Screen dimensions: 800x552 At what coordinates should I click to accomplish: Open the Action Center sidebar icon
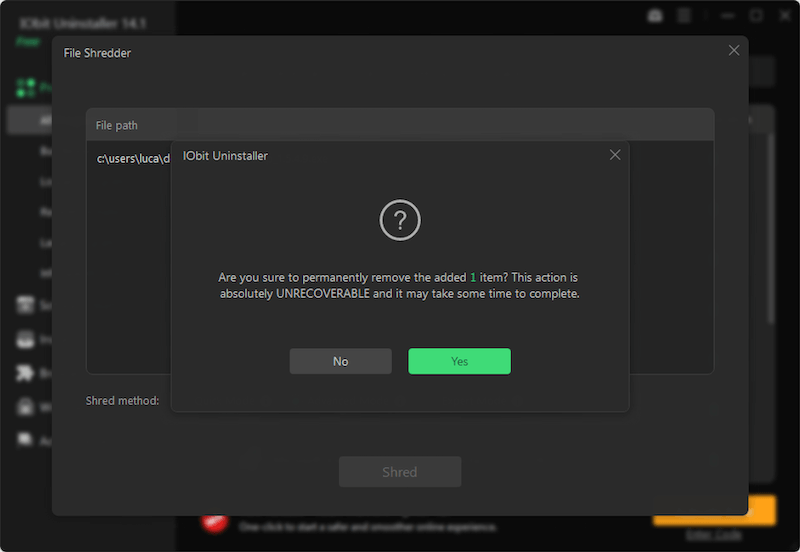click(x=24, y=439)
